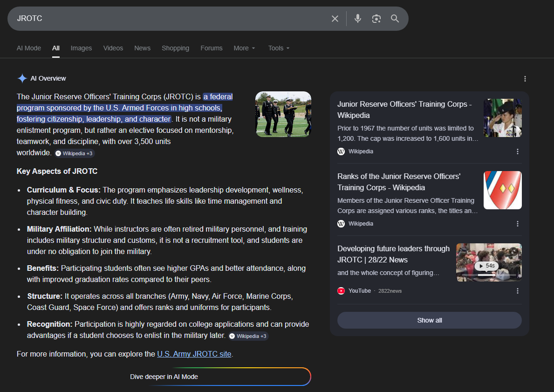Click Show all sources button
Screen dimensions: 554x392
tap(429, 320)
